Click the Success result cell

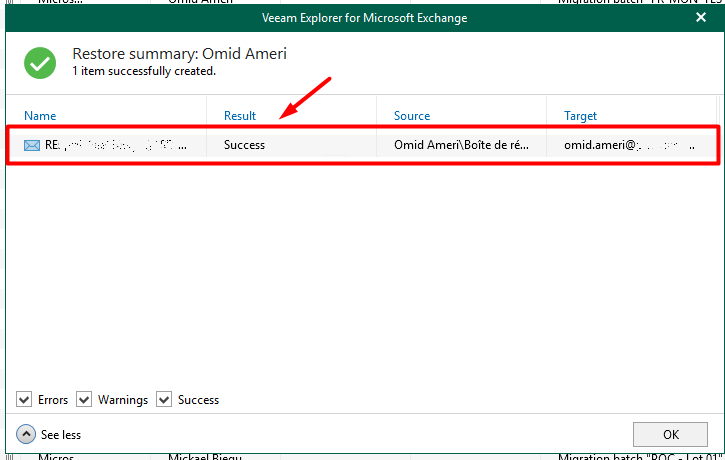(x=244, y=145)
